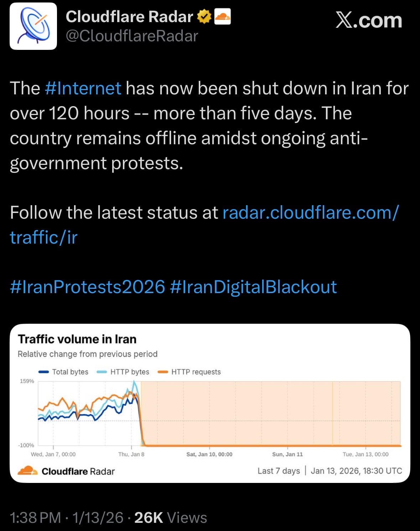Toggle the Total bytes legend series

click(63, 372)
